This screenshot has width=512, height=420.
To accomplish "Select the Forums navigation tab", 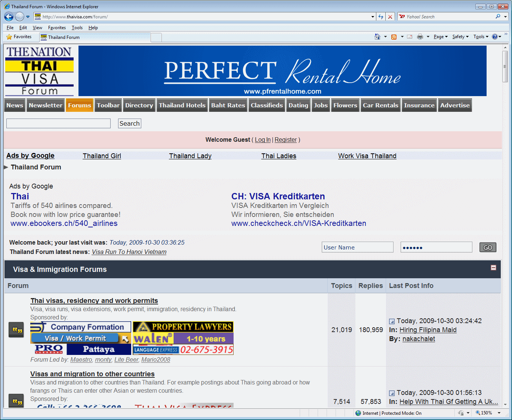I will [80, 105].
